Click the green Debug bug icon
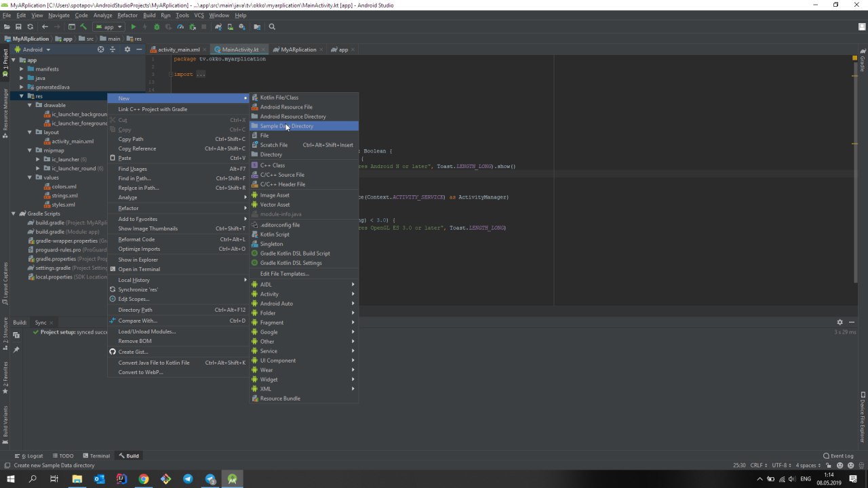The width and height of the screenshot is (868, 488). [x=157, y=27]
